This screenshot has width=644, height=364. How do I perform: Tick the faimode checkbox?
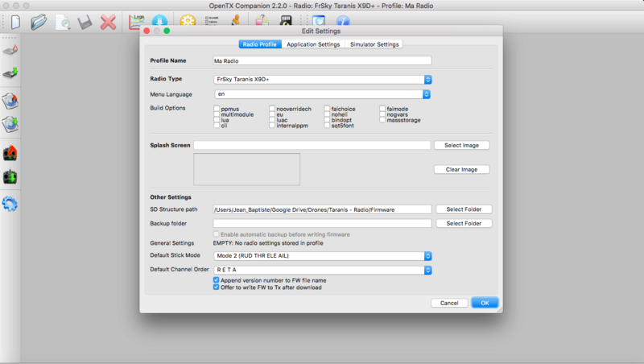(382, 109)
